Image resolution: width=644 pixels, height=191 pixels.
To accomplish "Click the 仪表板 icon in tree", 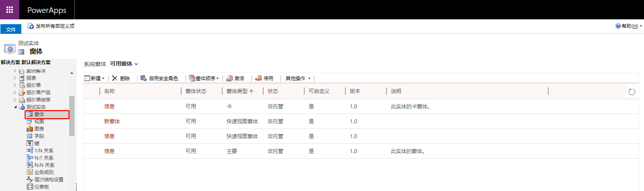I will [x=30, y=187].
